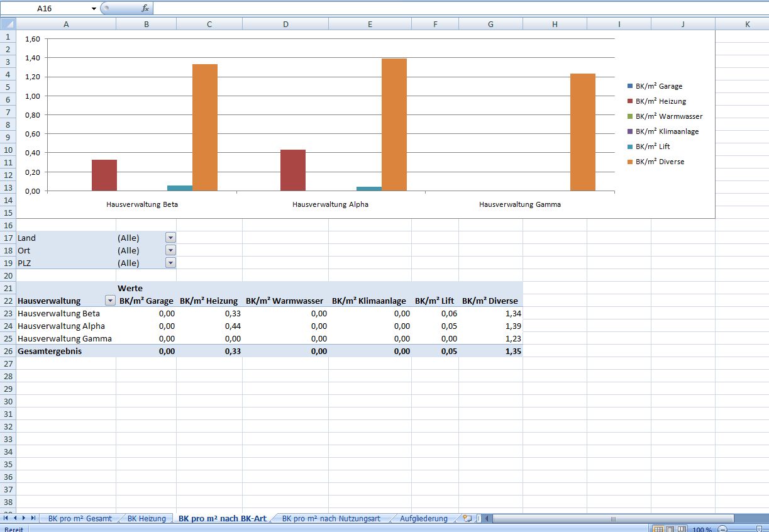
Task: Switch to BK Heizung sheet tab
Action: coord(147,519)
